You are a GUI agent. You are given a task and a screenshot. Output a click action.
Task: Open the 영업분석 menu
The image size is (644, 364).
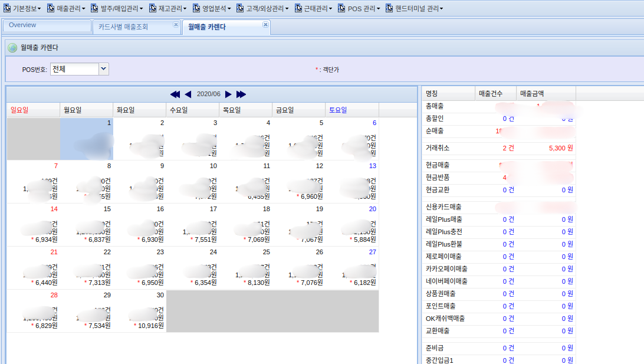tap(212, 8)
